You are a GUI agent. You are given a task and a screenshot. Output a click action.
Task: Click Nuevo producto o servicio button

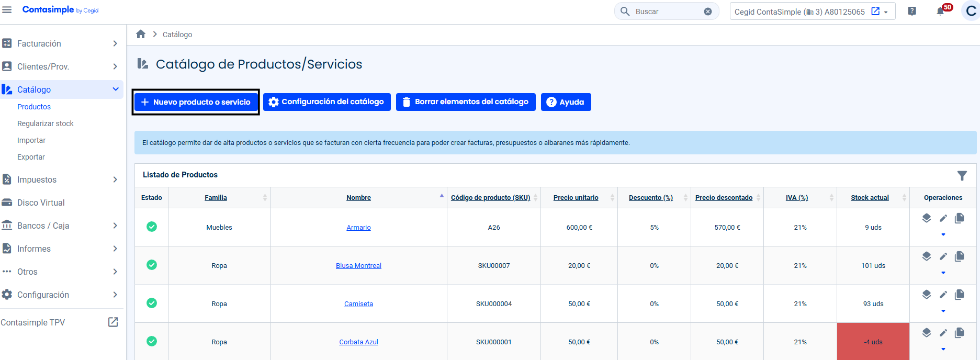pyautogui.click(x=196, y=102)
